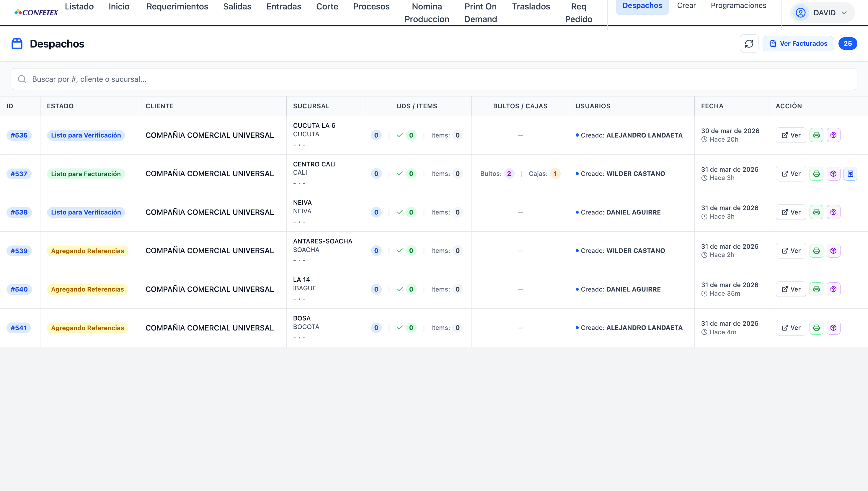This screenshot has width=868, height=491.
Task: Click the search magnifier icon
Action: coord(22,79)
